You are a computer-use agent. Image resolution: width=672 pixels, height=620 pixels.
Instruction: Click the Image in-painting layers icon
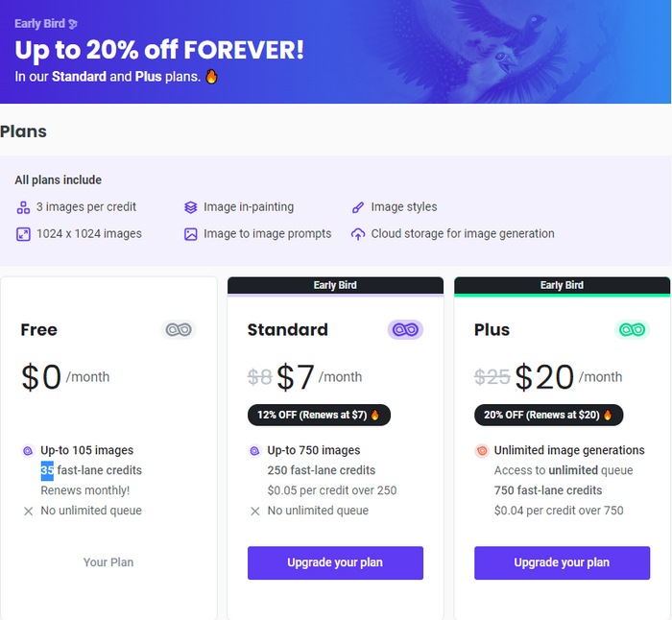coord(191,207)
